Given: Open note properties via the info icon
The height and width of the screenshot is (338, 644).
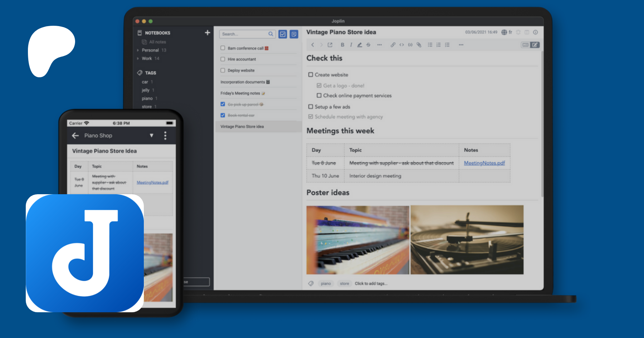Looking at the screenshot, I should coord(535,32).
